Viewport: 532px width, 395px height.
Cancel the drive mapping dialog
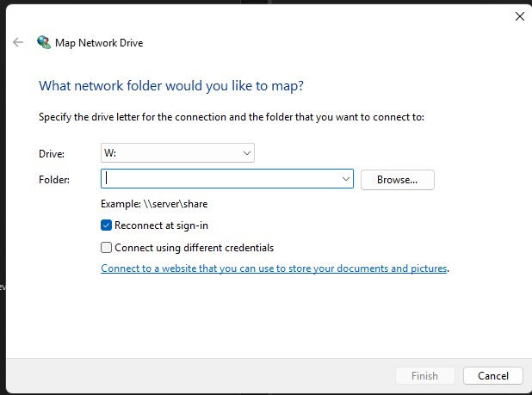(492, 376)
